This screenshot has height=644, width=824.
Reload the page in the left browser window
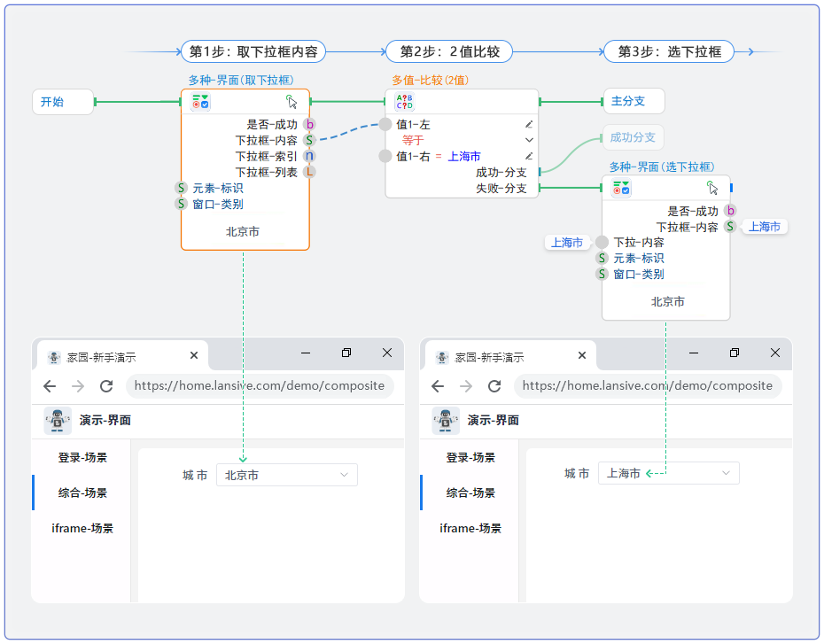tap(106, 386)
